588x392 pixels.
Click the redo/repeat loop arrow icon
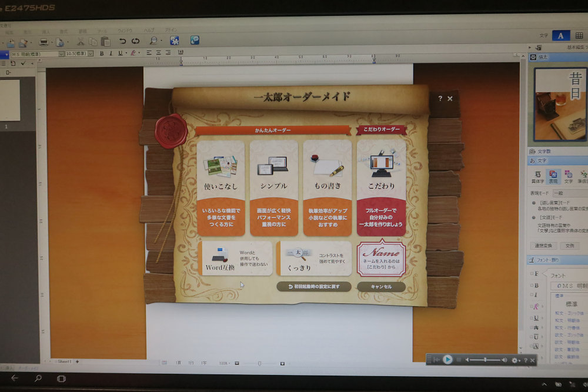pos(135,41)
